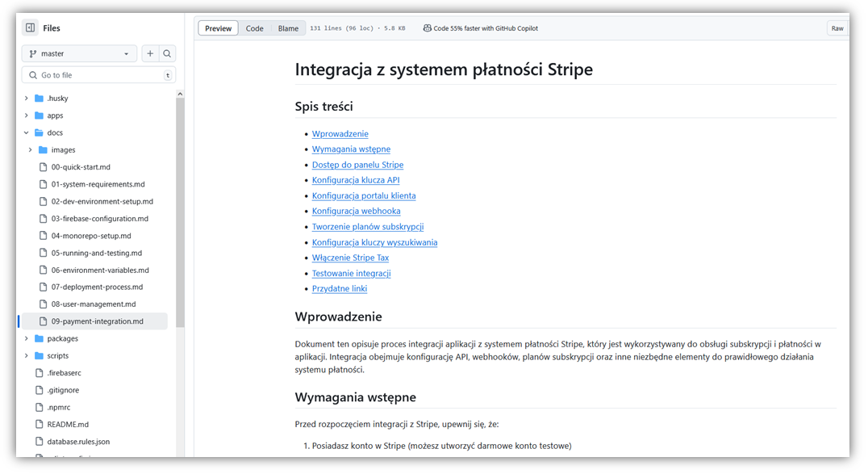
Task: Click the Copilot icon in toolbar
Action: [x=427, y=28]
